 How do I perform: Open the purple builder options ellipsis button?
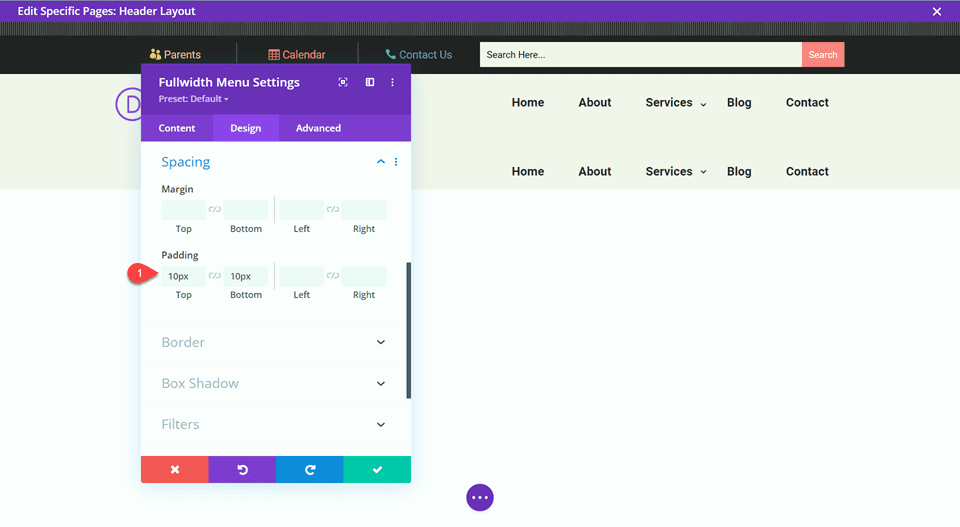(480, 497)
